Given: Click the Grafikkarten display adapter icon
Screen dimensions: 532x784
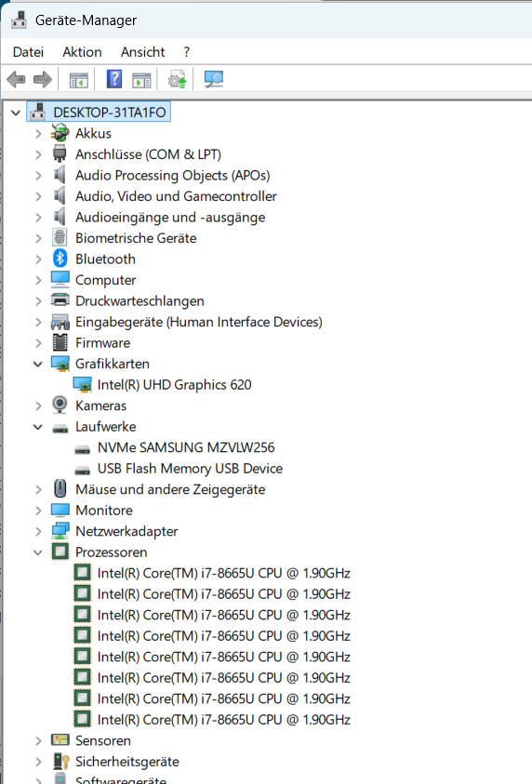Looking at the screenshot, I should (x=60, y=364).
